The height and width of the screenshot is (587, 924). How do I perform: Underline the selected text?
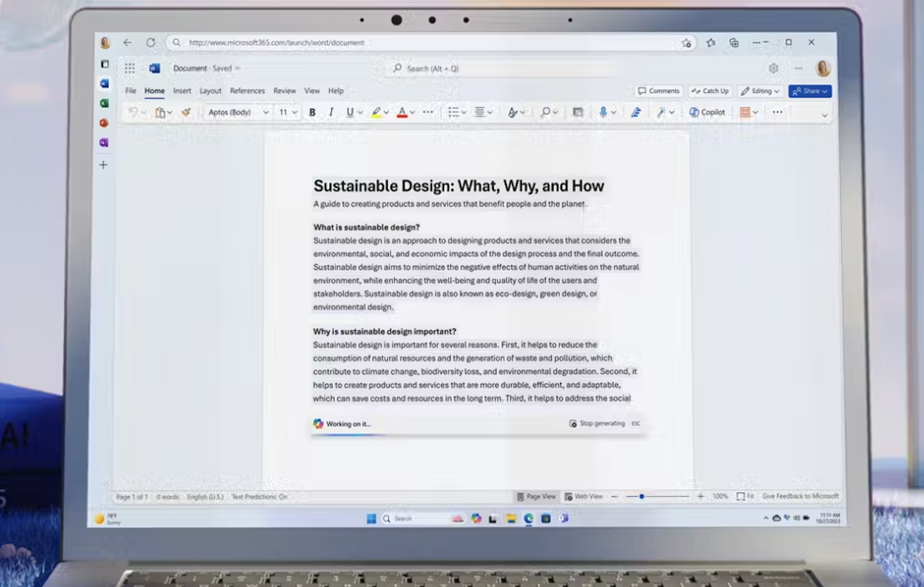point(350,113)
